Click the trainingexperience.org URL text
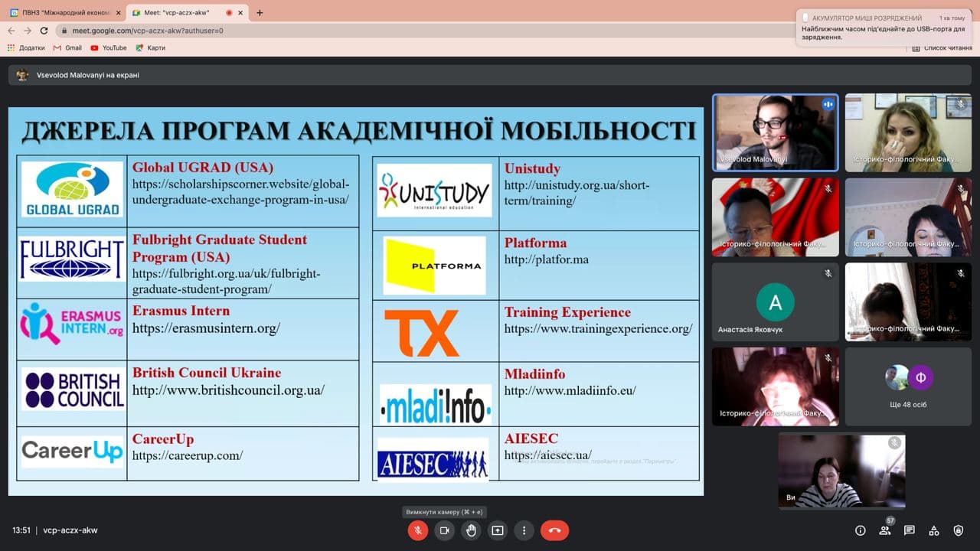Image resolution: width=980 pixels, height=551 pixels. [598, 329]
